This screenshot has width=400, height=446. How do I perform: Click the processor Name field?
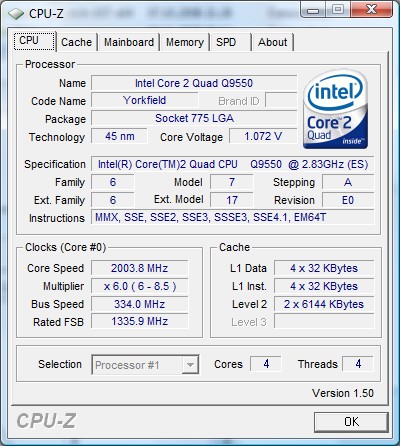click(194, 83)
